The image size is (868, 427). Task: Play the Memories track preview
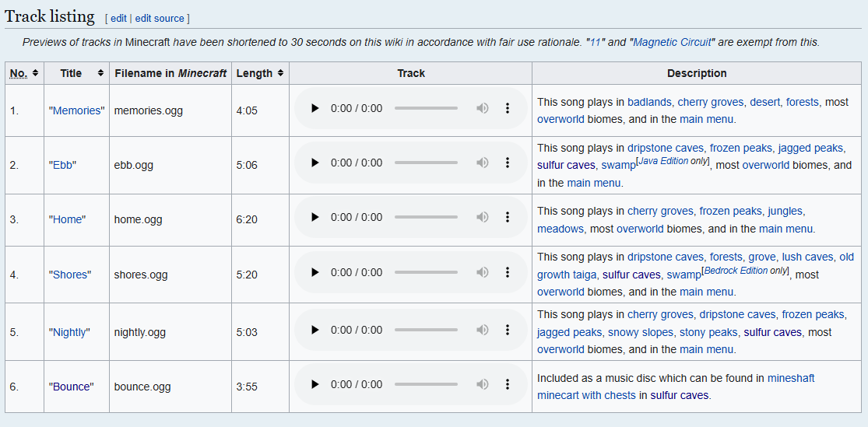(x=315, y=108)
